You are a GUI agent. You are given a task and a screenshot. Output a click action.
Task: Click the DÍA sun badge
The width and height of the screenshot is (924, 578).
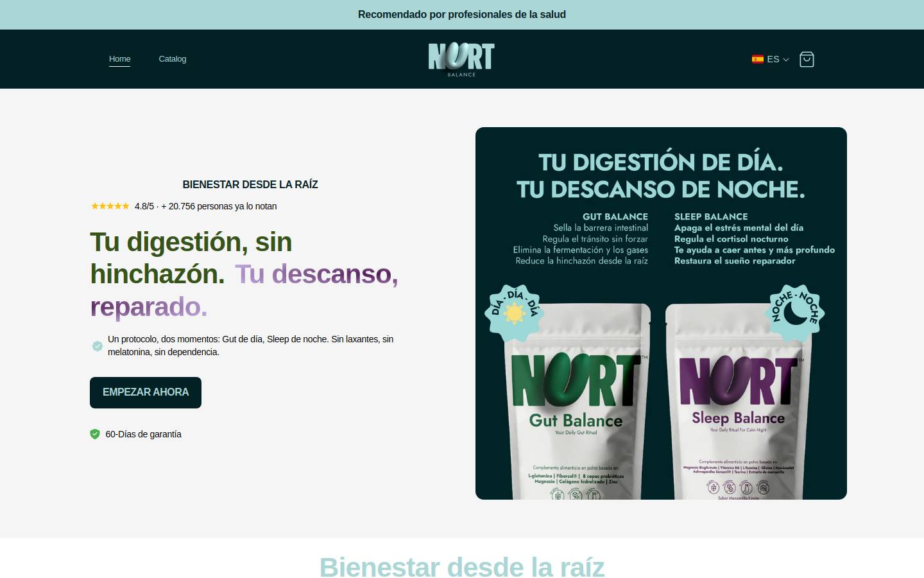(515, 313)
